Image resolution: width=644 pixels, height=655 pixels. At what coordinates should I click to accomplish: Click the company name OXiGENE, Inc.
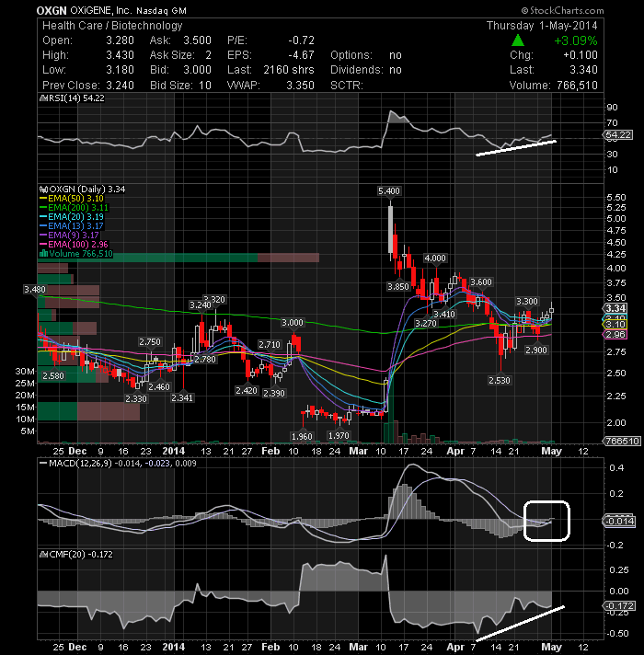[100, 11]
